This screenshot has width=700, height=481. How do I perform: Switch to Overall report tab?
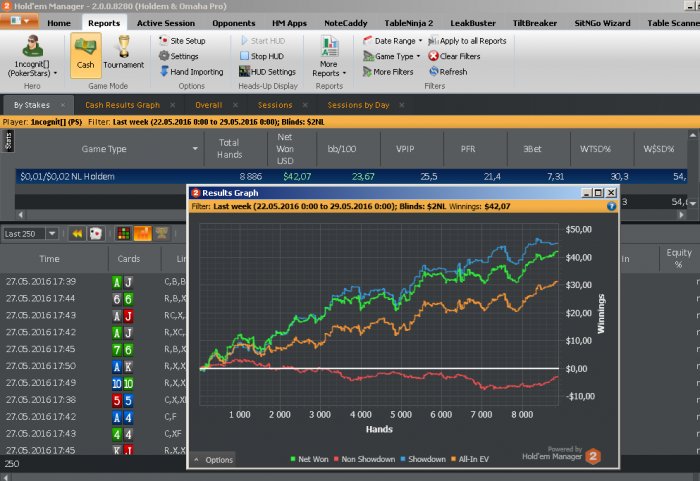pos(208,105)
